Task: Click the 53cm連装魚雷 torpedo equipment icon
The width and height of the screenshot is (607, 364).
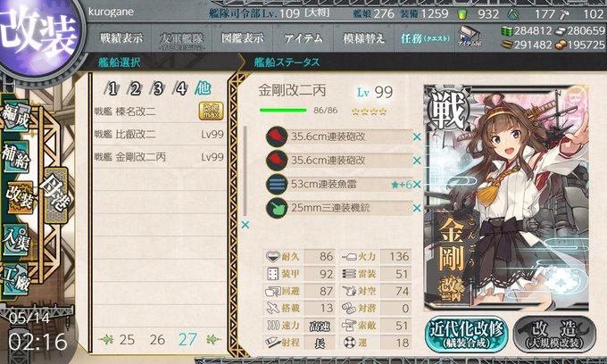Action: coord(277,184)
